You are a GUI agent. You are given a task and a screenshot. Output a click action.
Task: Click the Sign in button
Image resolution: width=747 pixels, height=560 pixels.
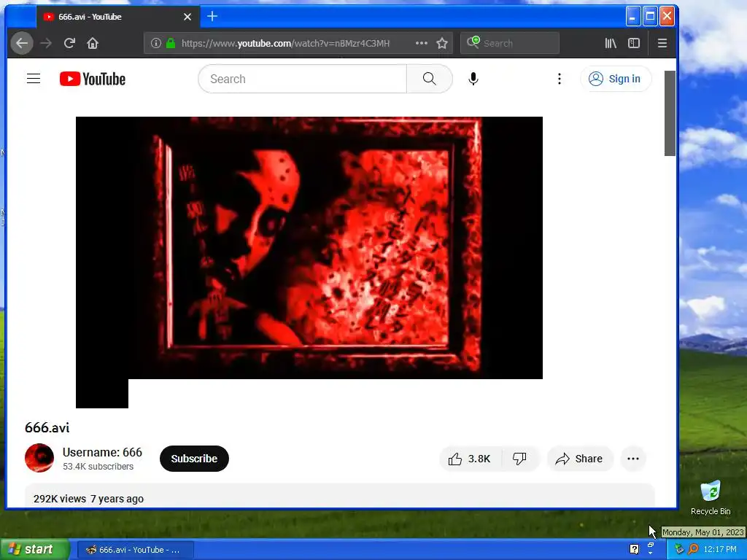pyautogui.click(x=616, y=79)
